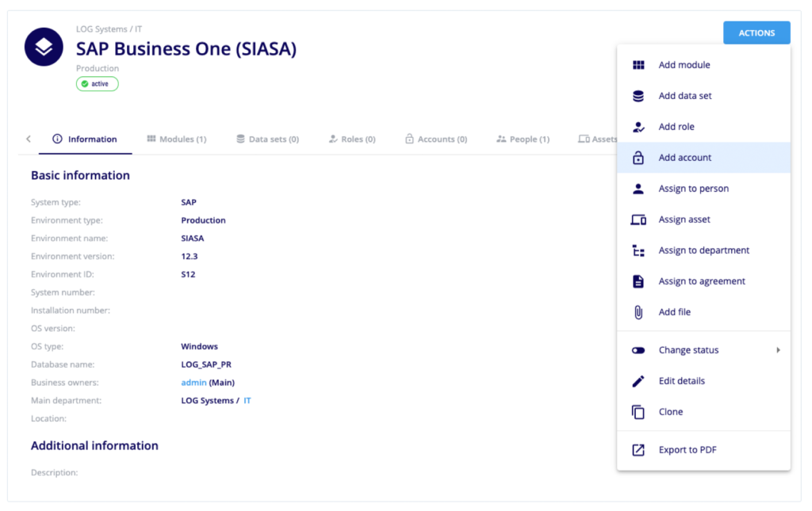Click the Export to PDF icon
The width and height of the screenshot is (812, 511).
click(638, 450)
